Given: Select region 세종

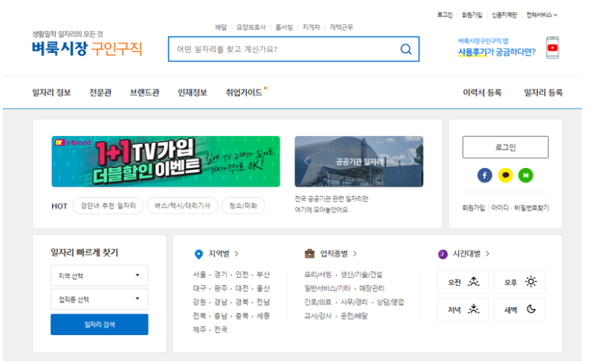Looking at the screenshot, I should [263, 316].
